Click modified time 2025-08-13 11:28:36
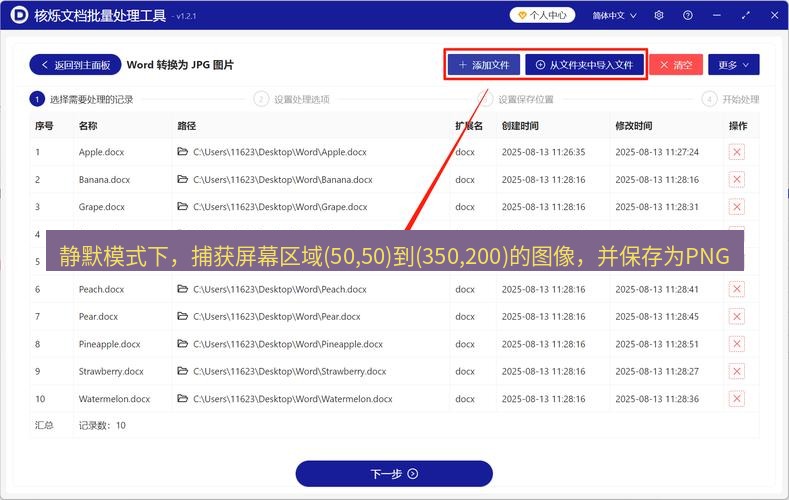The image size is (789, 500). pos(657,399)
